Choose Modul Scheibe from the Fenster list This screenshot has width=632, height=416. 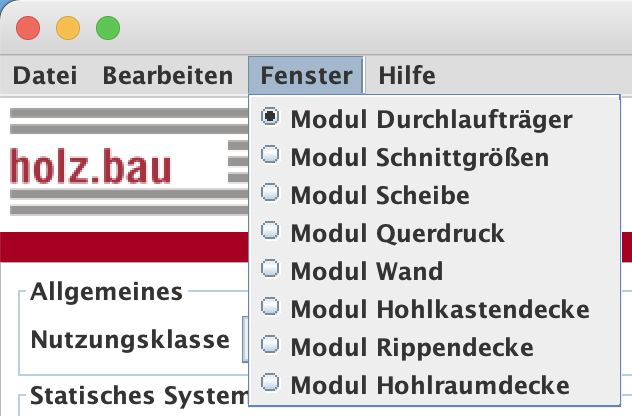click(379, 195)
